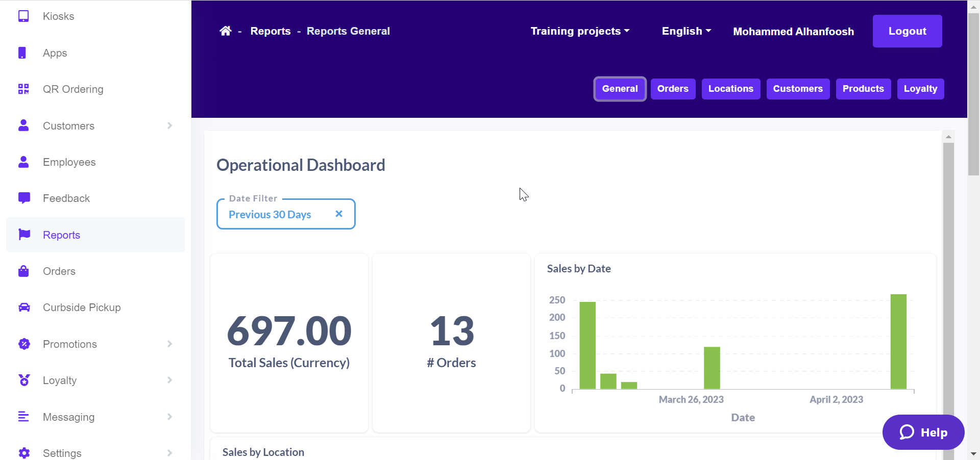Click the Sales by Location heading
This screenshot has width=980, height=460.
pos(263,452)
